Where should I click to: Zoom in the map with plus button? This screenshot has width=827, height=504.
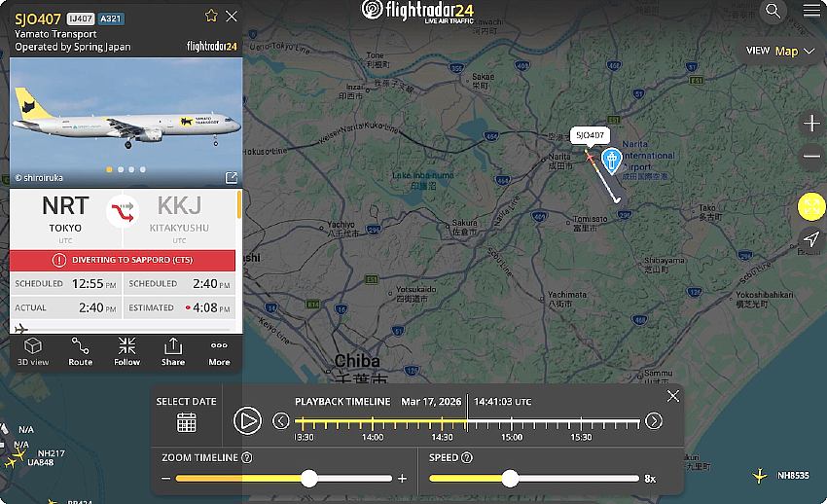811,124
